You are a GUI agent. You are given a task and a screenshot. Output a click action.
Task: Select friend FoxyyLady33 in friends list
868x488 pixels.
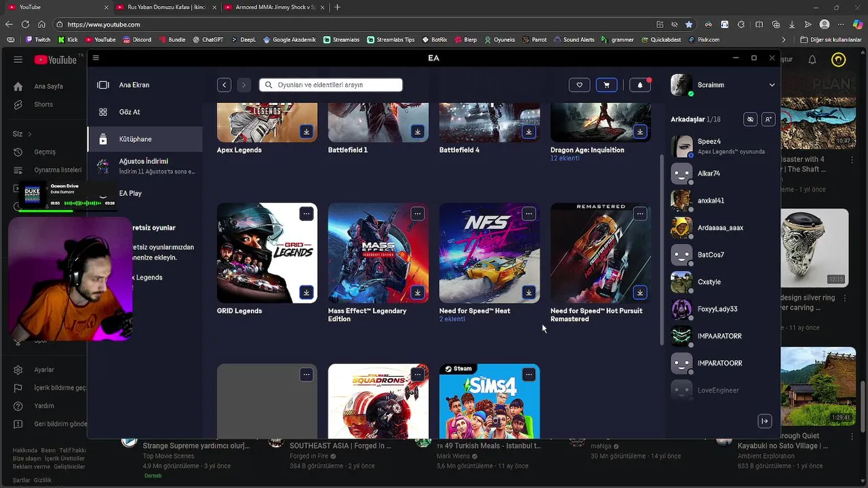(724, 309)
